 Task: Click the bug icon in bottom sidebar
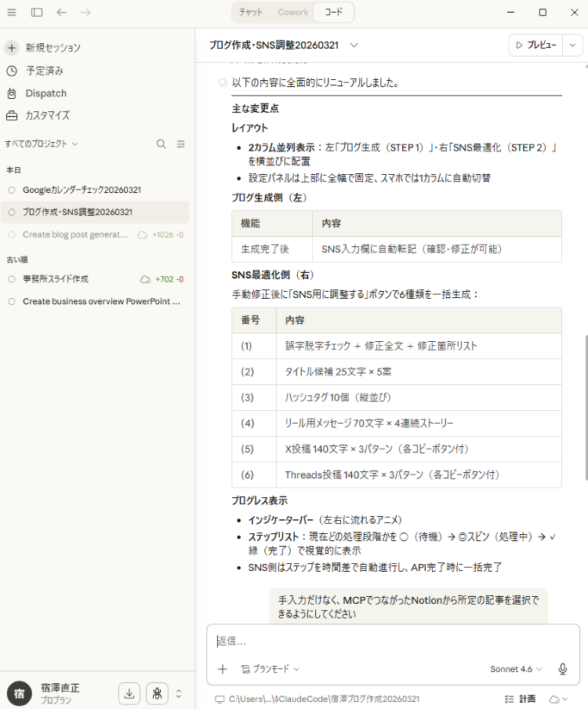point(157,693)
